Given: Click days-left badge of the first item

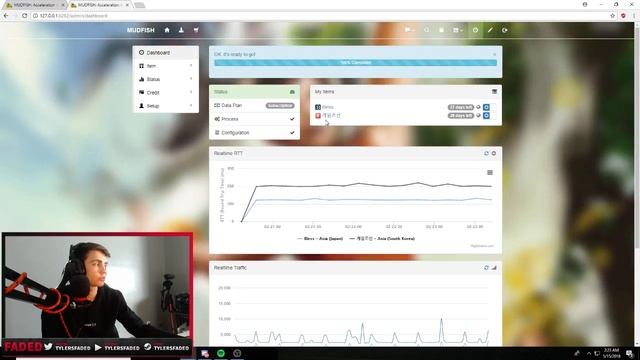Looking at the screenshot, I should point(461,107).
